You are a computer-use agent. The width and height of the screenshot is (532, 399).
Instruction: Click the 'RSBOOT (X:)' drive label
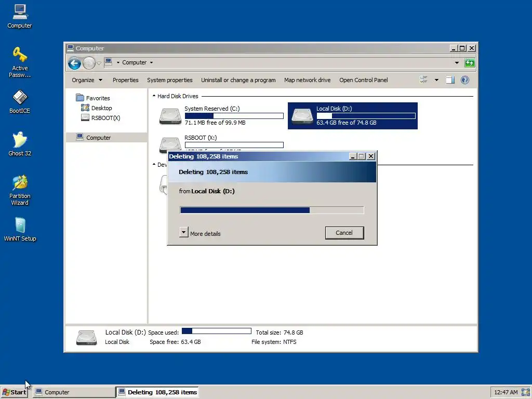[x=201, y=137]
